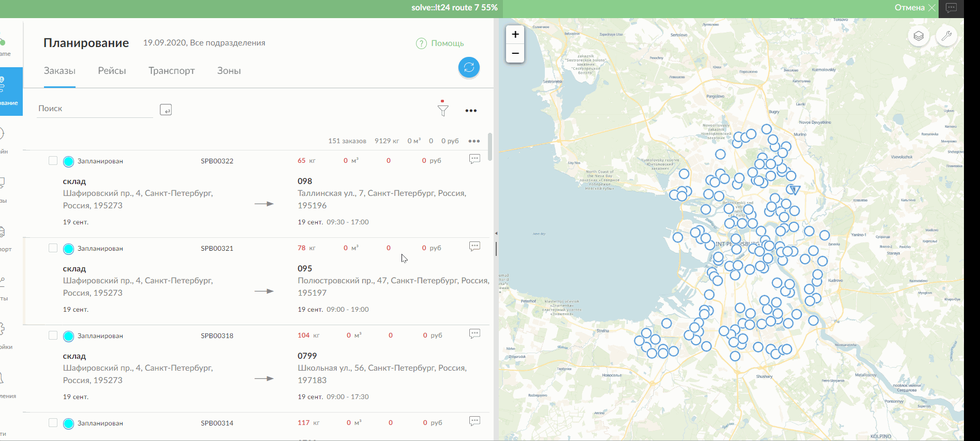Zoom in on the map
Viewport: 980px width, 441px height.
tap(515, 35)
